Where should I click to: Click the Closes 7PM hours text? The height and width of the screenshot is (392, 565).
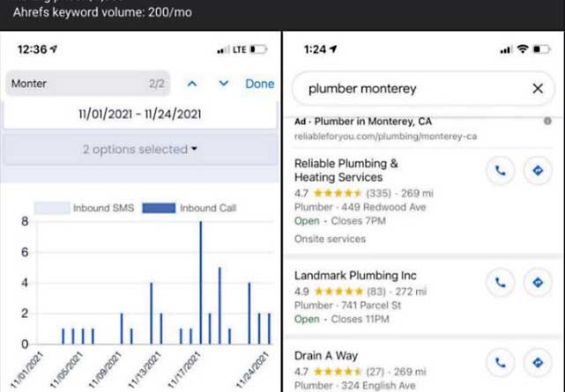pos(358,220)
